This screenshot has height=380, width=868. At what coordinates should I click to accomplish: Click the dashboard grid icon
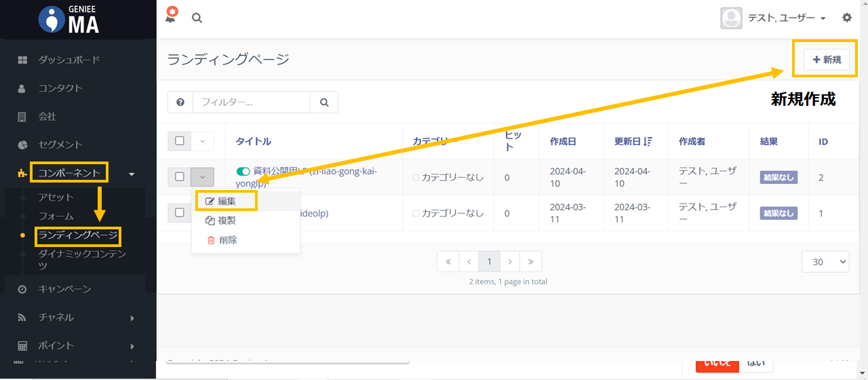tap(22, 60)
